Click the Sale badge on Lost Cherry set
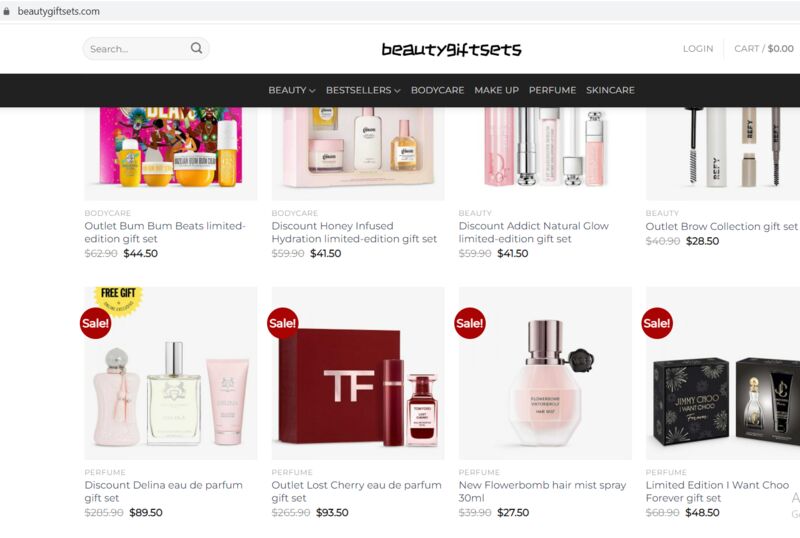This screenshot has width=800, height=538. (x=283, y=323)
